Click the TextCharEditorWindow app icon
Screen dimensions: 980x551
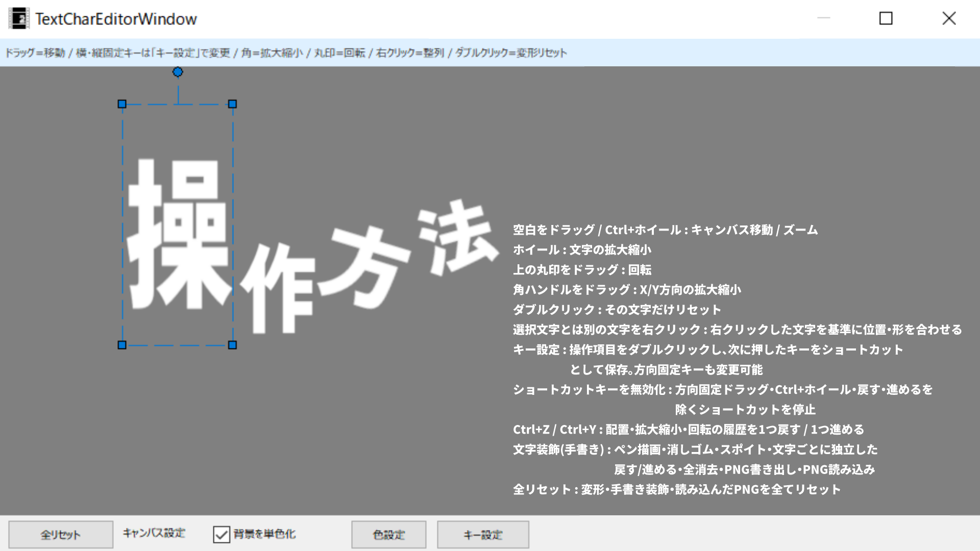click(19, 19)
